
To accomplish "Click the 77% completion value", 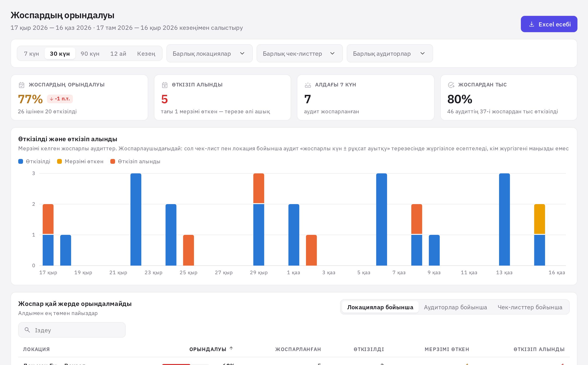I will point(30,99).
